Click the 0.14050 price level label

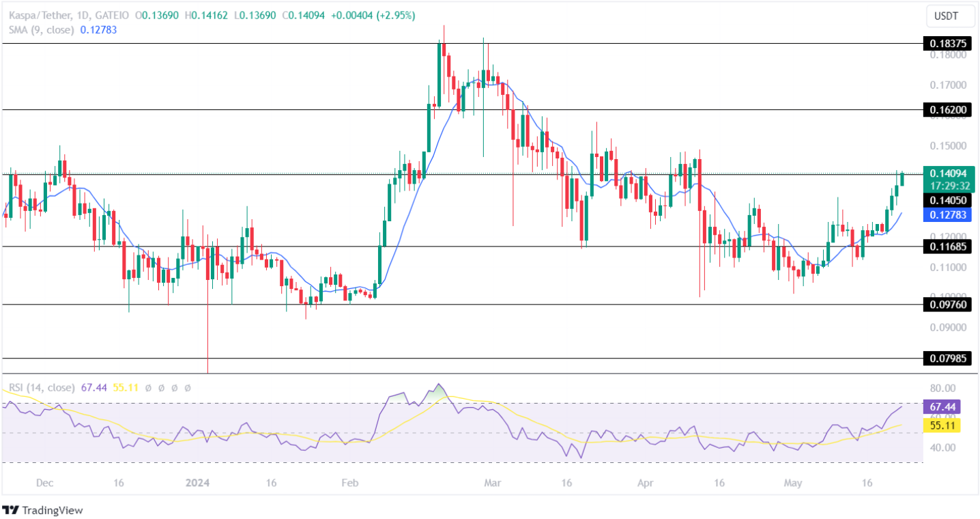[x=947, y=200]
